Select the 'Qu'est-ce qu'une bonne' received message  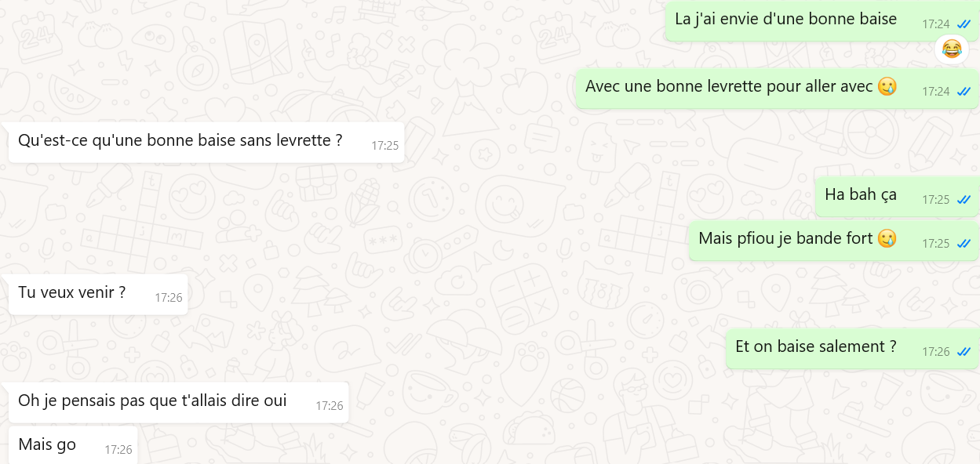[x=206, y=142]
